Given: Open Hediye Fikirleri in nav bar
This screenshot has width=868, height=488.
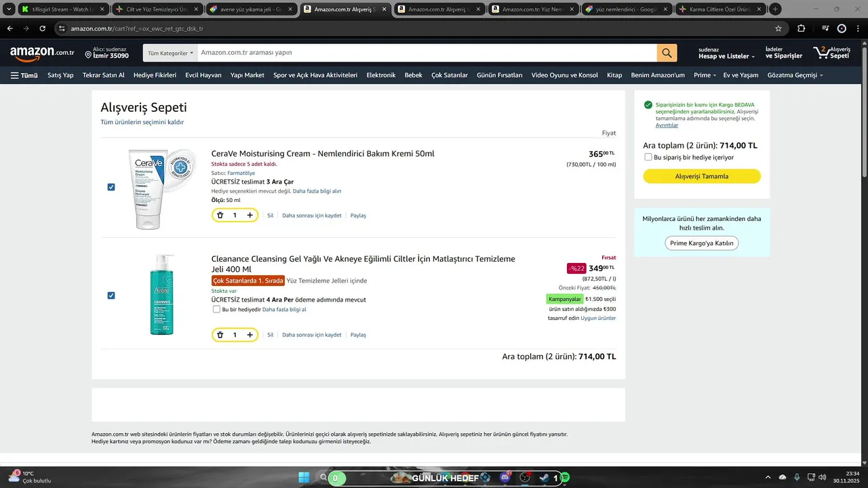Looking at the screenshot, I should (x=155, y=75).
